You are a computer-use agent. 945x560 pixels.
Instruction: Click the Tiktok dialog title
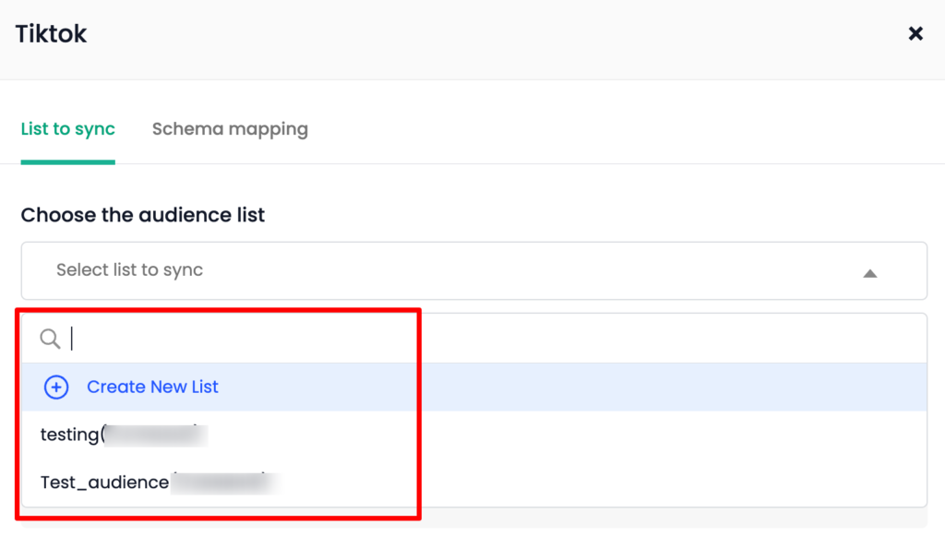[52, 34]
